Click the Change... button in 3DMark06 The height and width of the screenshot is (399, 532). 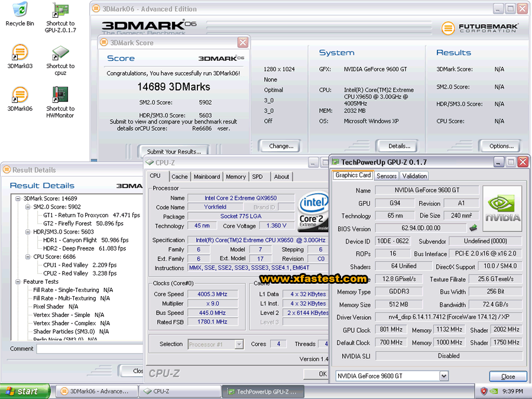tap(281, 146)
